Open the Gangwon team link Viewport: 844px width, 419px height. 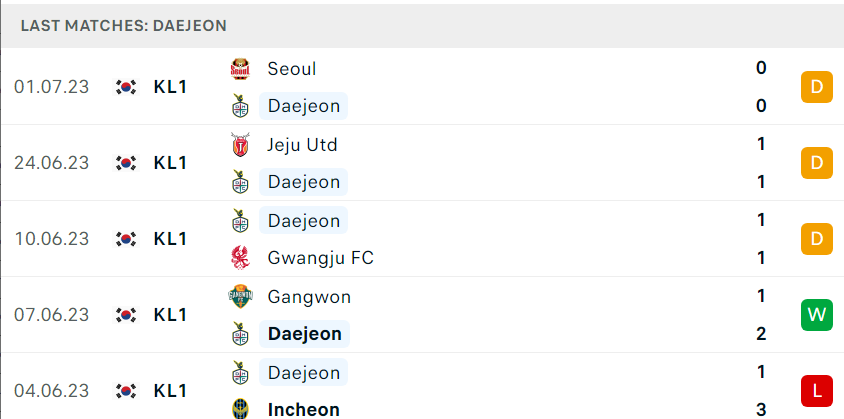(309, 297)
